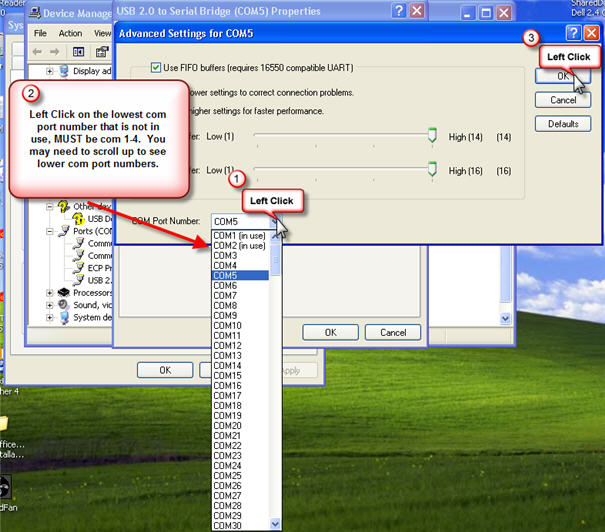Click the System devices computer icon

point(64,318)
